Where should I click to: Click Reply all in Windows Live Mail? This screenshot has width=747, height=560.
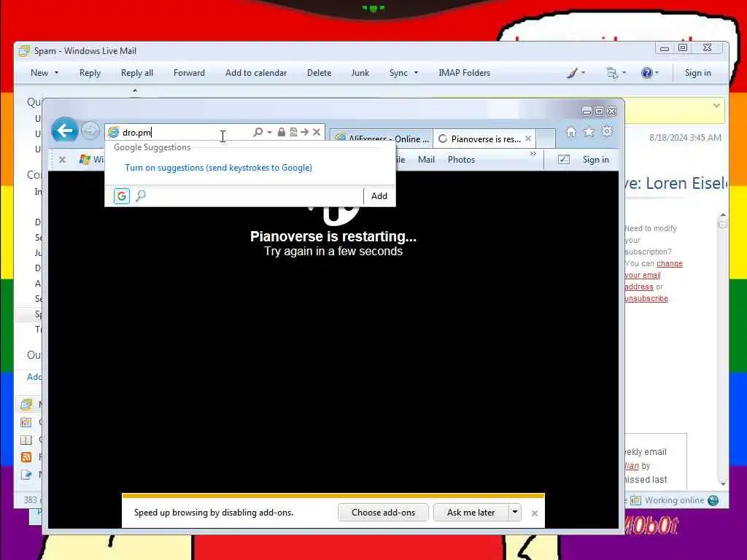[136, 73]
